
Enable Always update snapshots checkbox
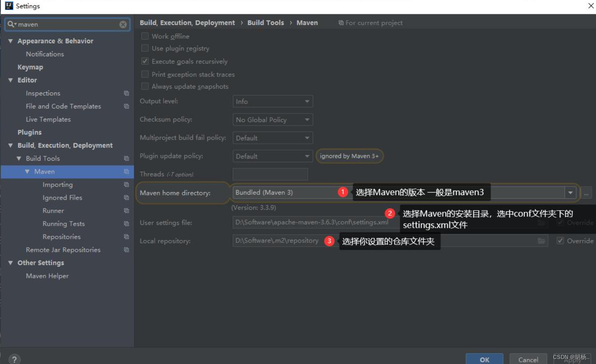145,87
